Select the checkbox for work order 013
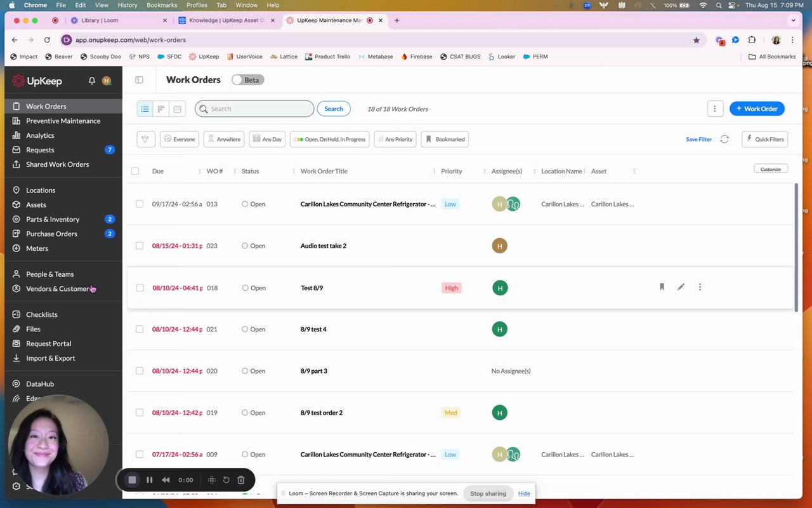Screen dimensions: 812x508 tap(140, 204)
